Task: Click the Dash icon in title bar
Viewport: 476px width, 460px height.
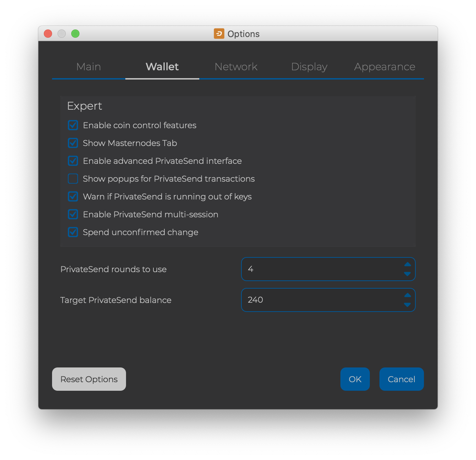Action: 219,34
